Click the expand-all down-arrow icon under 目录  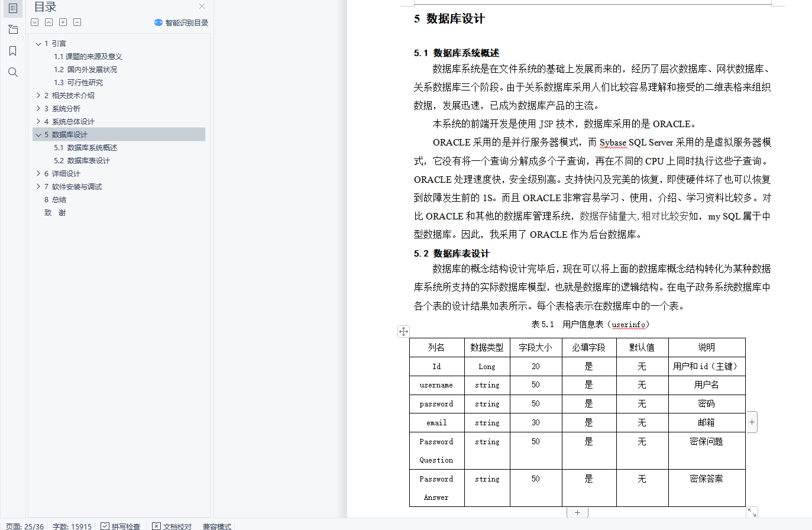point(35,22)
